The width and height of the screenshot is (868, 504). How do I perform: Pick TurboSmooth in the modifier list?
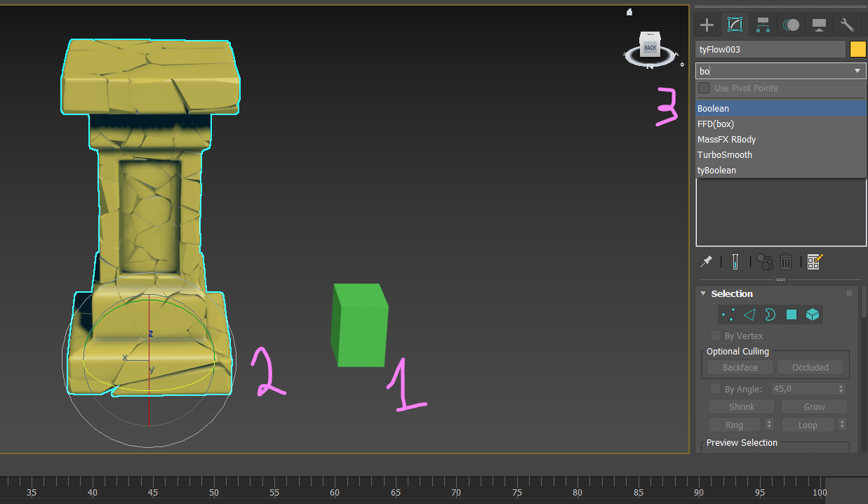click(x=724, y=155)
